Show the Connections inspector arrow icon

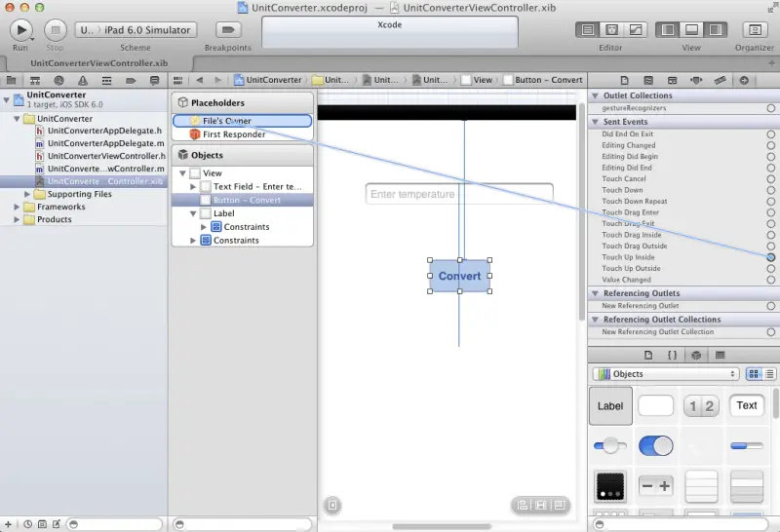point(744,80)
